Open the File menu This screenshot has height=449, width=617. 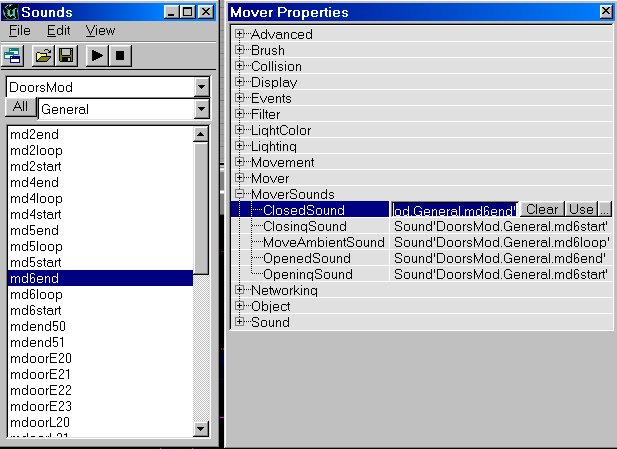click(x=20, y=31)
